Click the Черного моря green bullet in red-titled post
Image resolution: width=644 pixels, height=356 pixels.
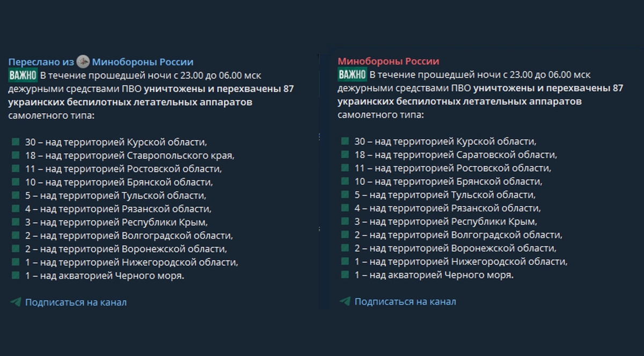click(x=345, y=275)
